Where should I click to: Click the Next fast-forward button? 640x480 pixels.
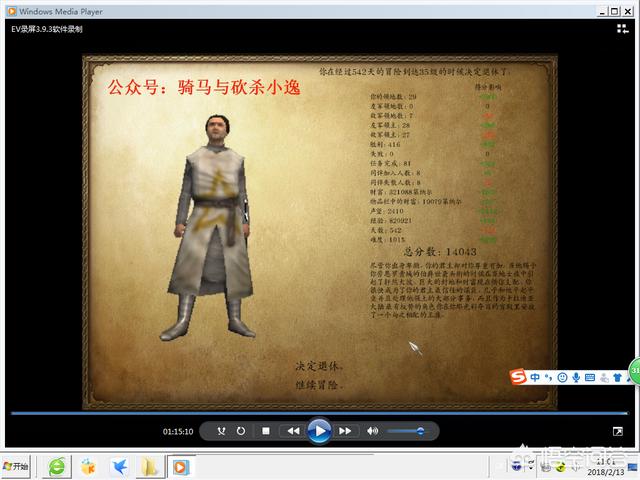pyautogui.click(x=345, y=431)
